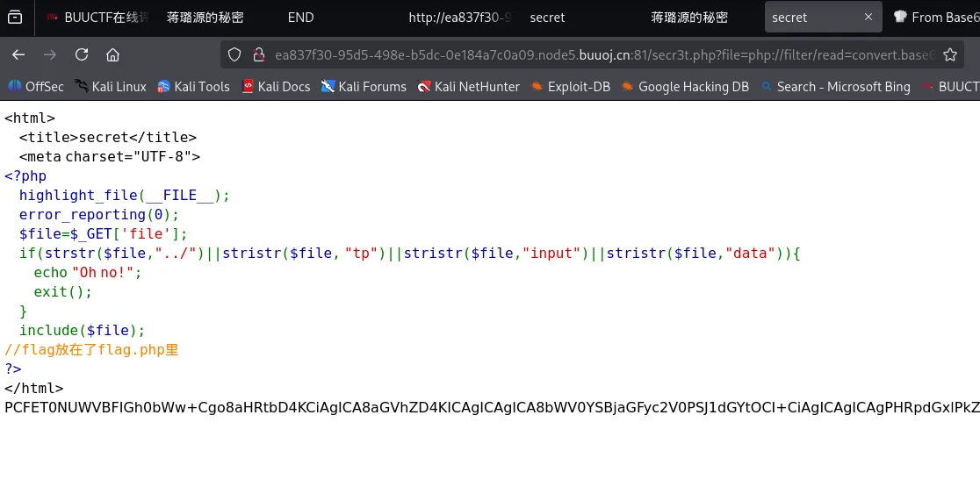Open Exploit-DB bookmark
Viewport: 980px width, 501px height.
570,87
